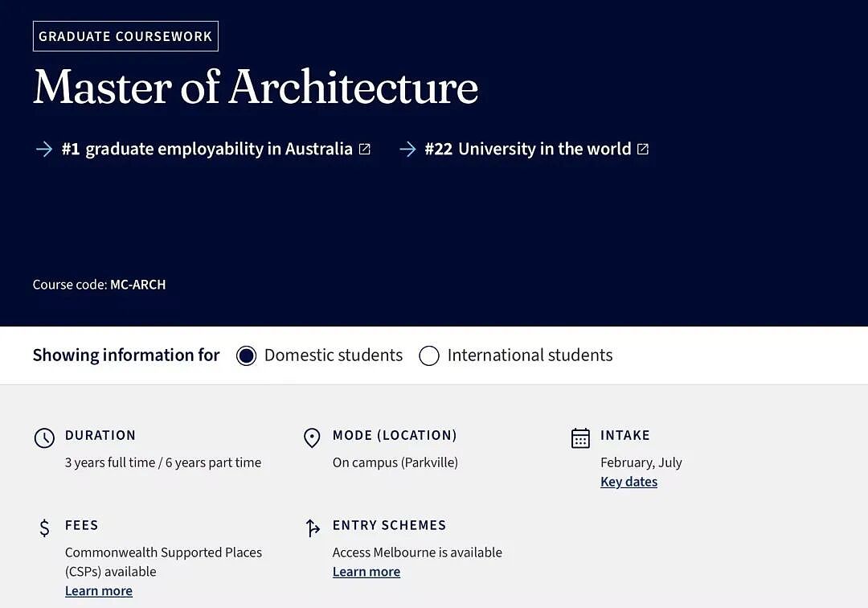Click external link icon after University in the world
Screen dimensions: 868x608
[643, 149]
